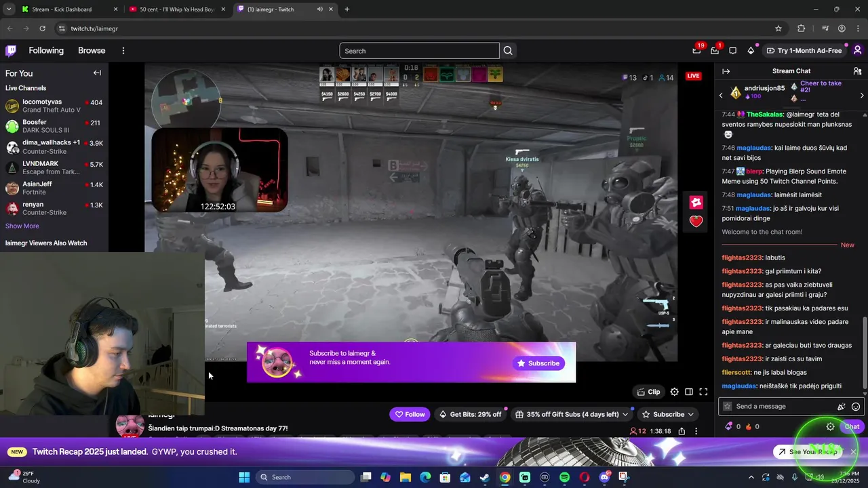The height and width of the screenshot is (488, 868).
Task: Click Try 1-Month Ad-Free
Action: [804, 50]
